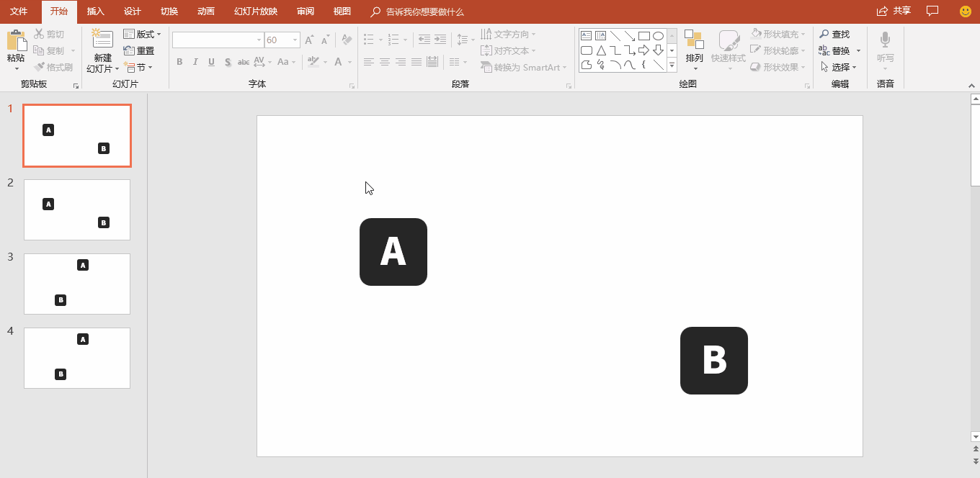The height and width of the screenshot is (478, 980).
Task: Click Find (查找) magnifier in editing group
Action: 834,35
